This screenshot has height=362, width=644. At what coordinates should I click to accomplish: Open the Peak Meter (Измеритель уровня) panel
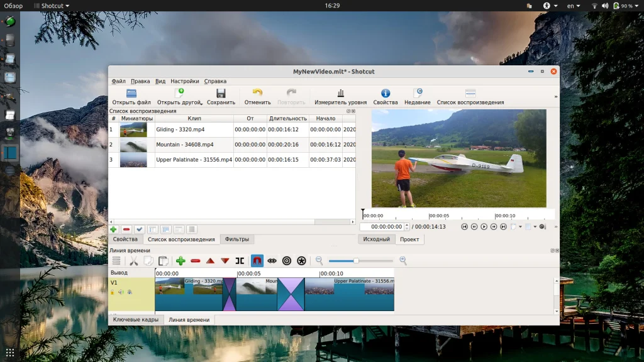[340, 94]
